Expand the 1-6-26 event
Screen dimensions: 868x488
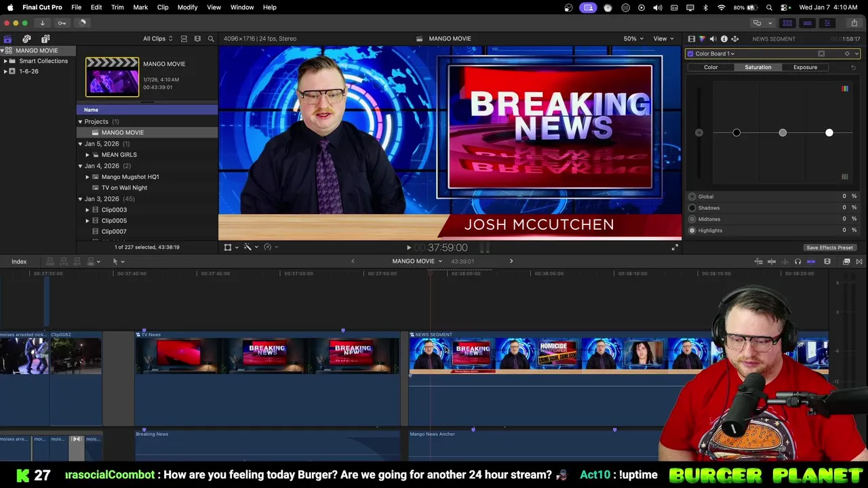[5, 71]
